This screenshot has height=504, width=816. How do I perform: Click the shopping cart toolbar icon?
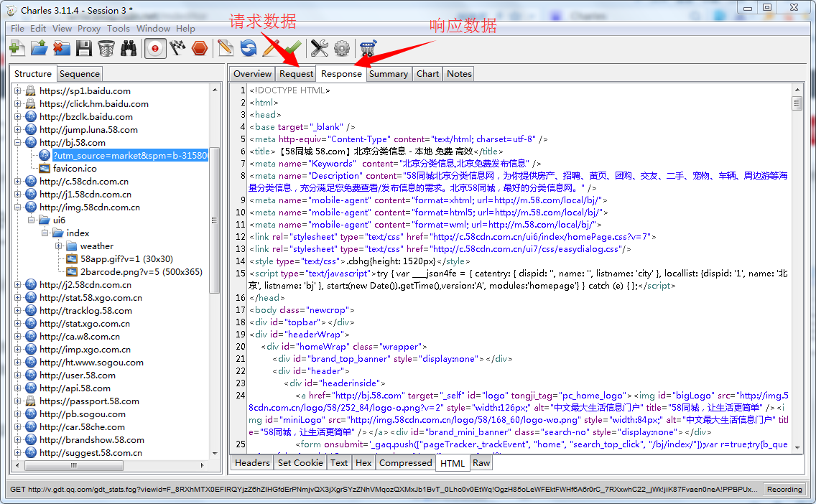pos(368,48)
